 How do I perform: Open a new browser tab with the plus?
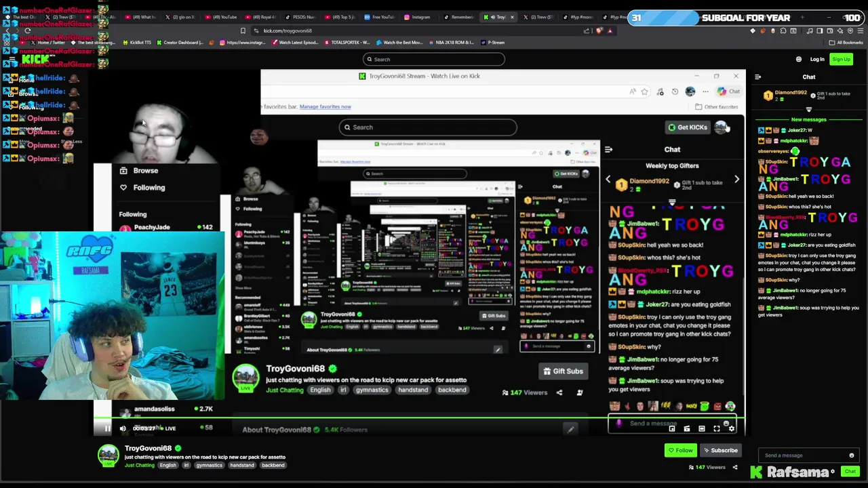(802, 17)
